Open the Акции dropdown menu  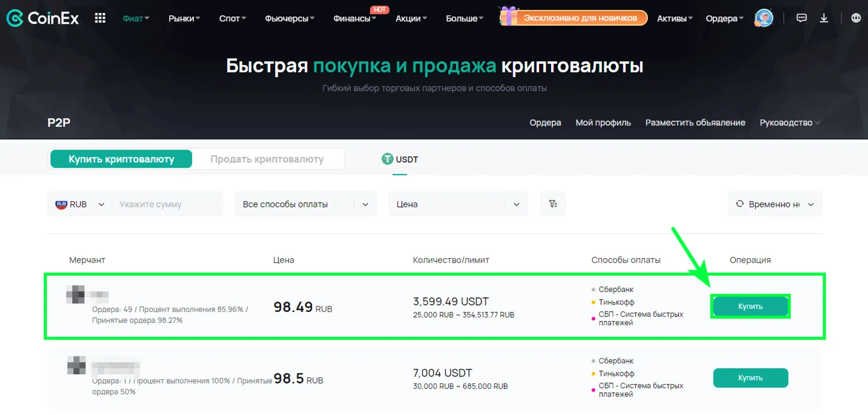(411, 18)
